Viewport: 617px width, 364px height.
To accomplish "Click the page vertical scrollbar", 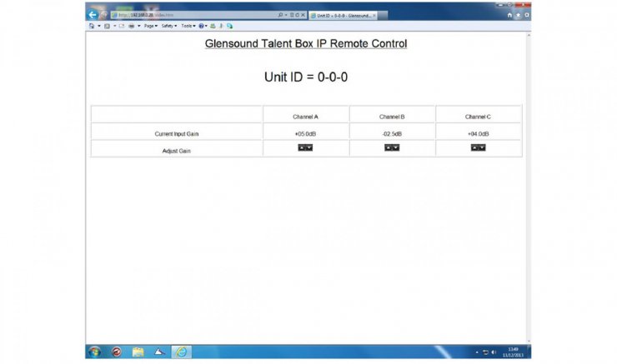I will (529, 188).
